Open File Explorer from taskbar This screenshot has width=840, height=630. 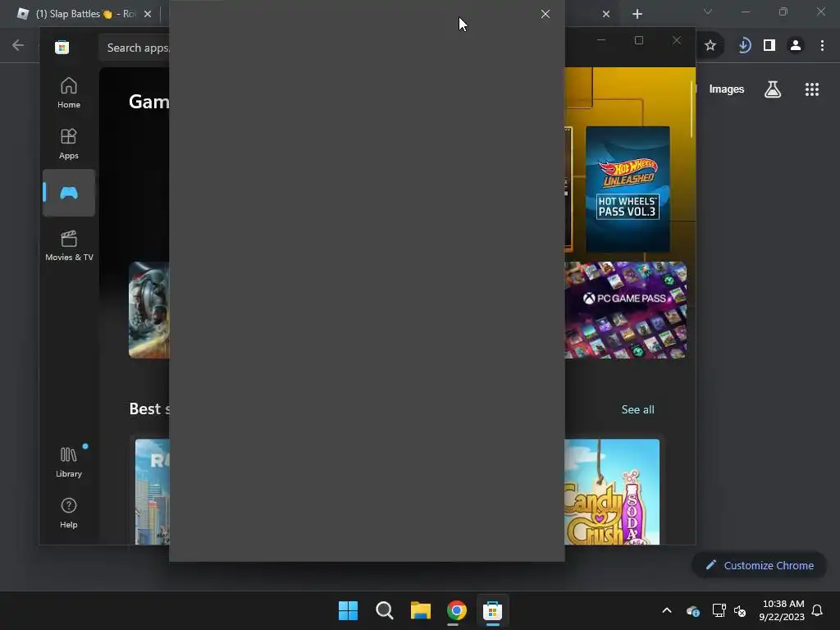coord(421,610)
